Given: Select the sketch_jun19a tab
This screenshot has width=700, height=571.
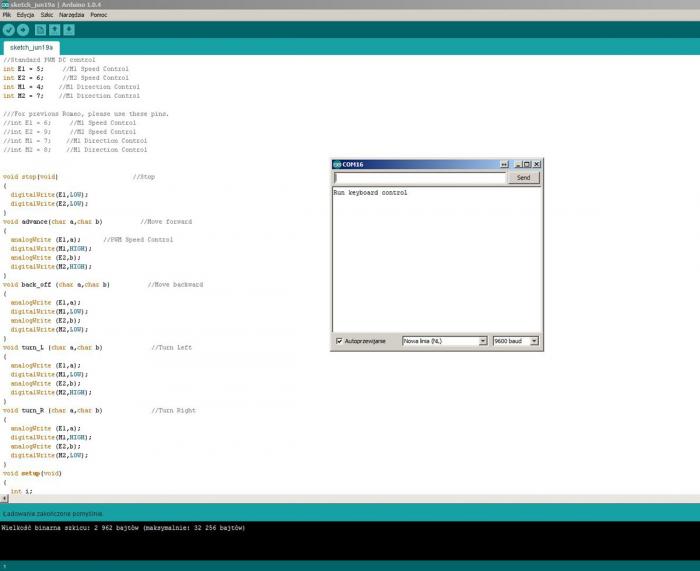Looking at the screenshot, I should point(32,47).
